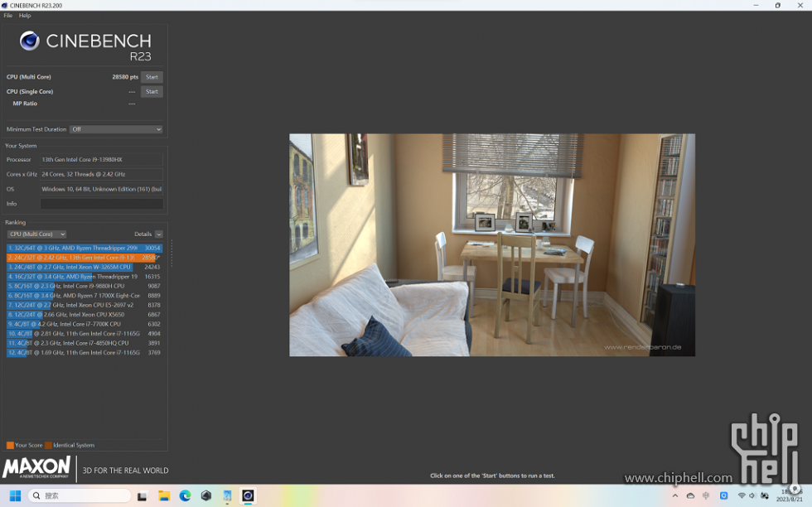The image size is (812, 507).
Task: Click the OS field showing Windows 10
Action: coord(101,189)
